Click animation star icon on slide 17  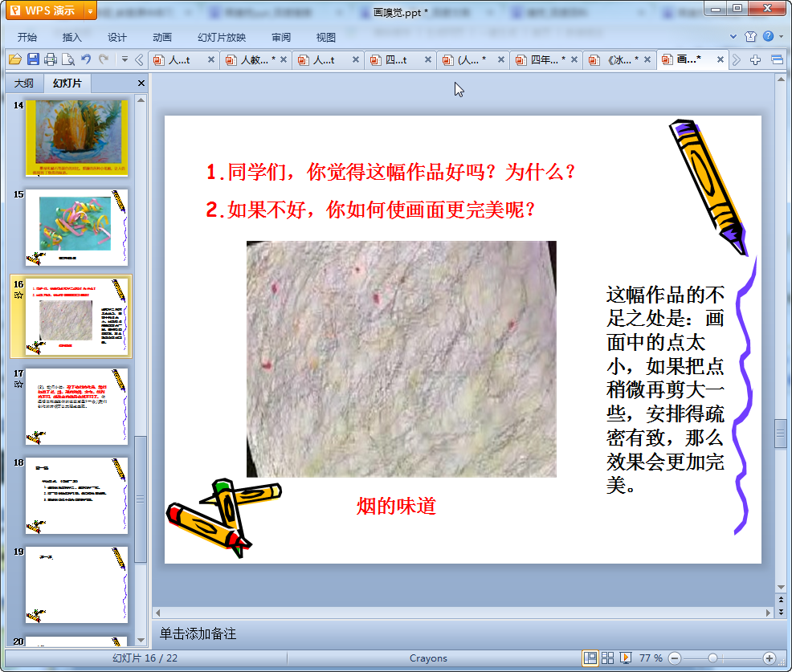point(18,385)
